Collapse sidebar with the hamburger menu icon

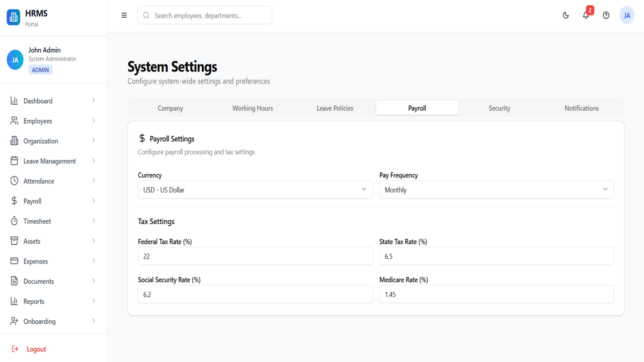pos(124,16)
